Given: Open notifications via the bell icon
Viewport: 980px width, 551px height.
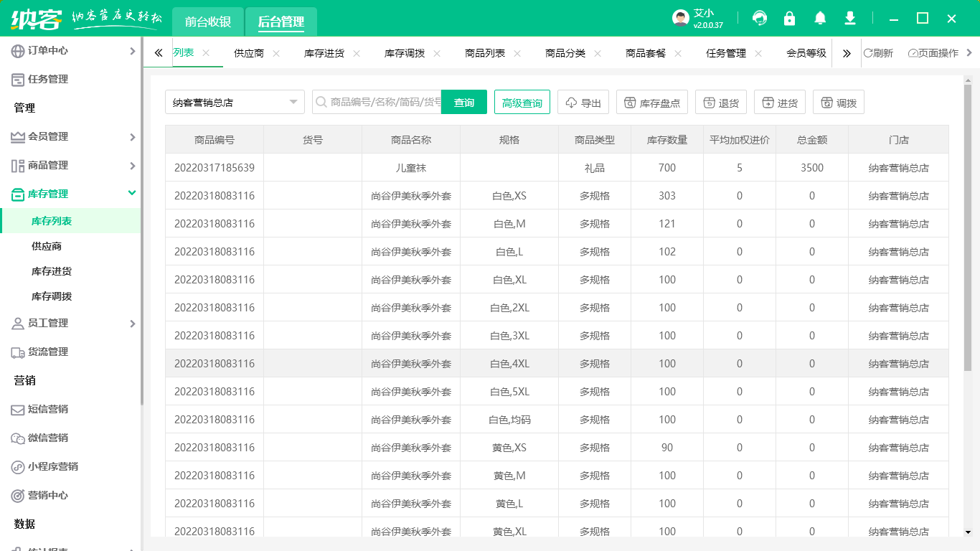Looking at the screenshot, I should tap(819, 18).
